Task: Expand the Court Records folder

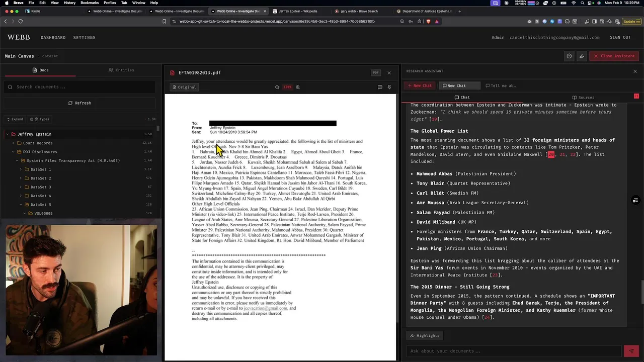Action: coord(13,143)
